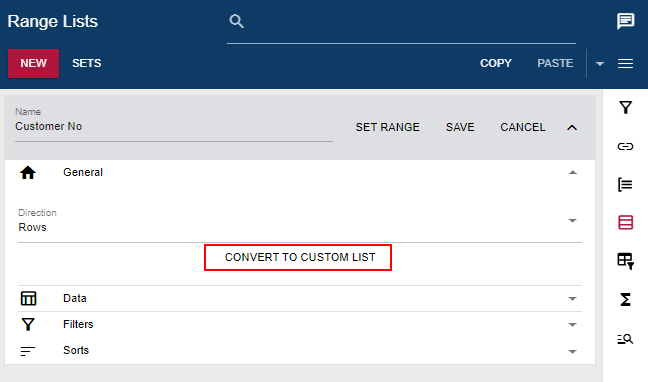Switch to the SETS tab
Viewport: 648px width, 382px height.
click(x=86, y=63)
